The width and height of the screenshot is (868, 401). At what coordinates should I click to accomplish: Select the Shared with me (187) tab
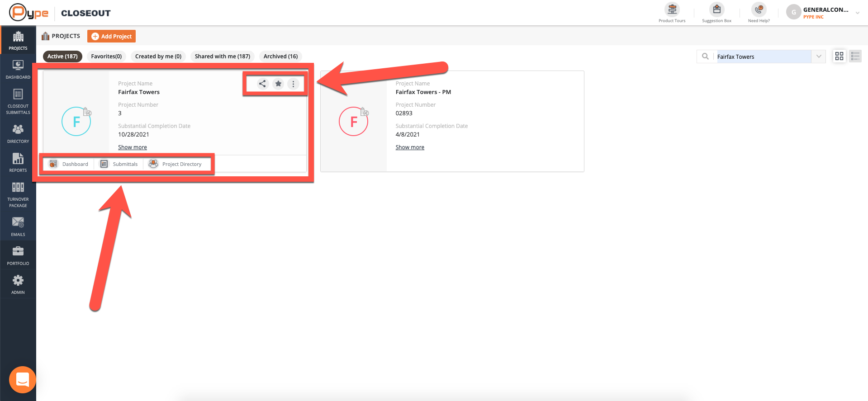point(223,57)
